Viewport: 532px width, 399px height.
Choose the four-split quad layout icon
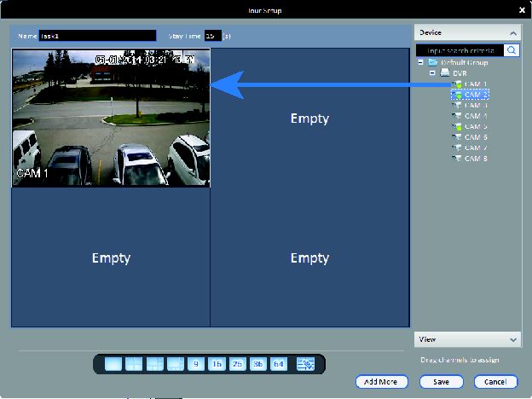pyautogui.click(x=134, y=364)
